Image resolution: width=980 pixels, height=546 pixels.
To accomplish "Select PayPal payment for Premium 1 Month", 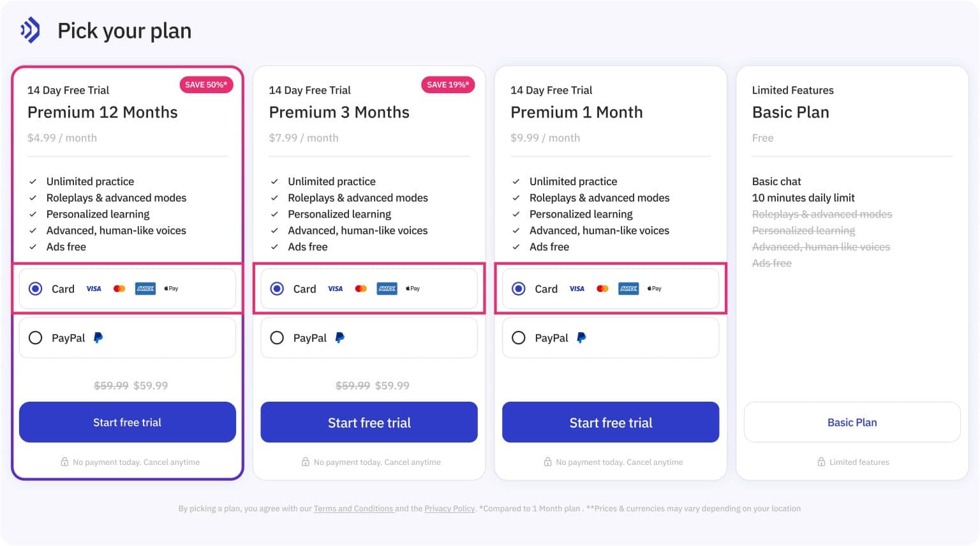I will 519,338.
